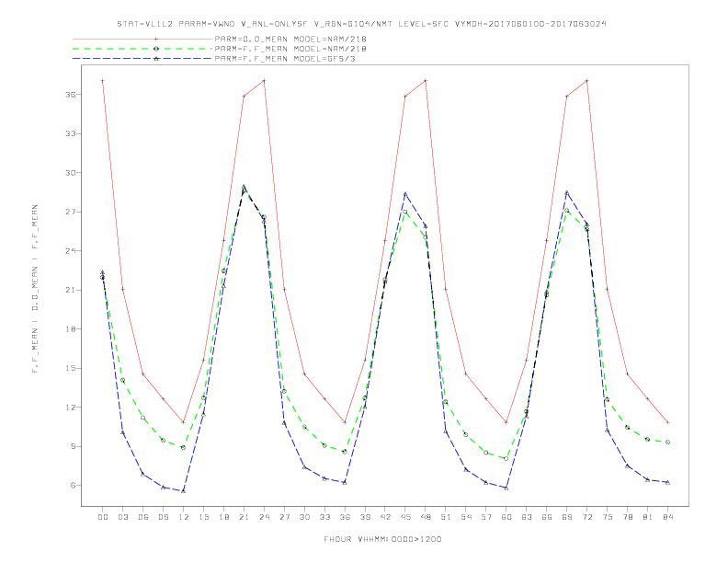Click the chart title starting with STAT-VL1L2
The image size is (728, 563).
(361, 24)
